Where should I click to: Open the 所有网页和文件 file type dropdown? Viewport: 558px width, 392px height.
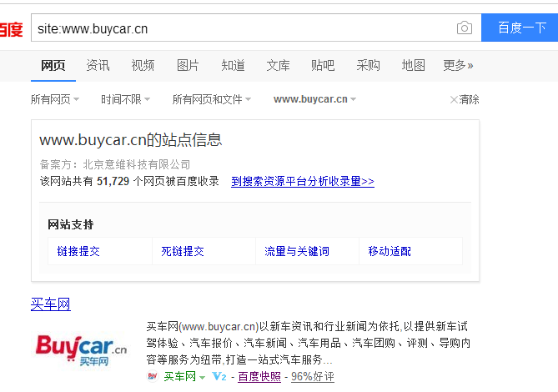click(x=211, y=99)
